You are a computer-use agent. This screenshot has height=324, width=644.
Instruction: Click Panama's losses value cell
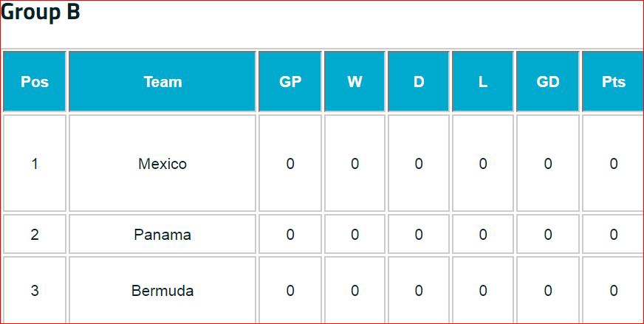pos(483,235)
